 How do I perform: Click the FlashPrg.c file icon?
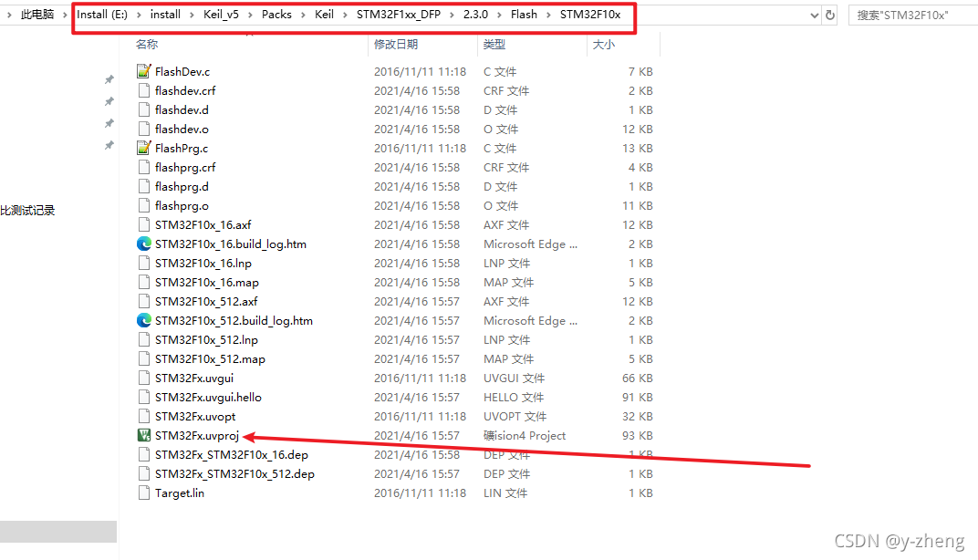144,148
